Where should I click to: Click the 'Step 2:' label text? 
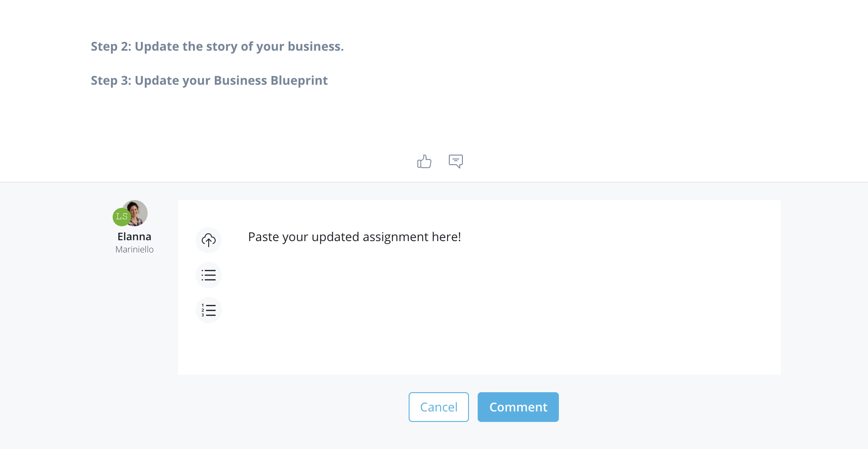[x=111, y=46]
